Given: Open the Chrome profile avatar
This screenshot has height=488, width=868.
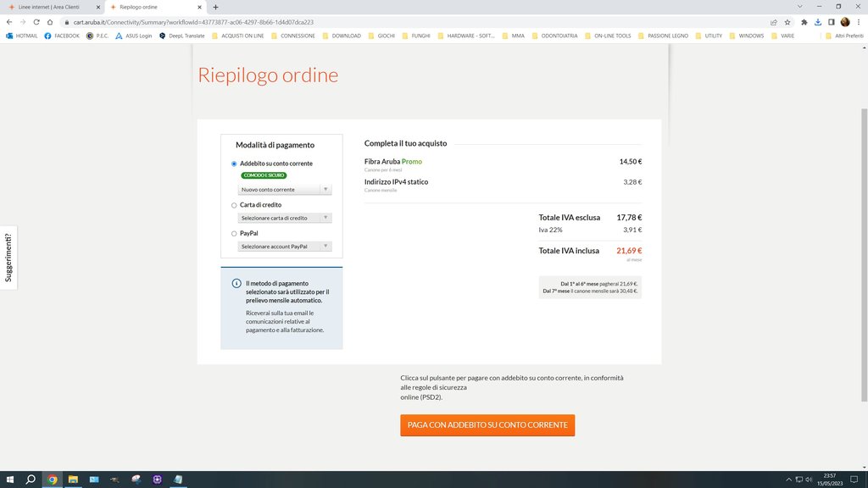Looking at the screenshot, I should coord(845,22).
